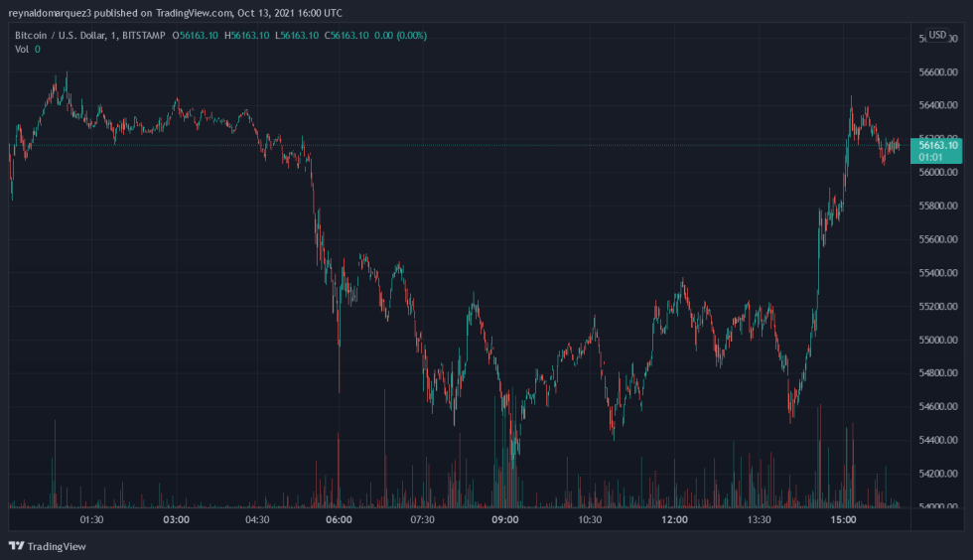Click the 04:30 time axis label

click(257, 519)
